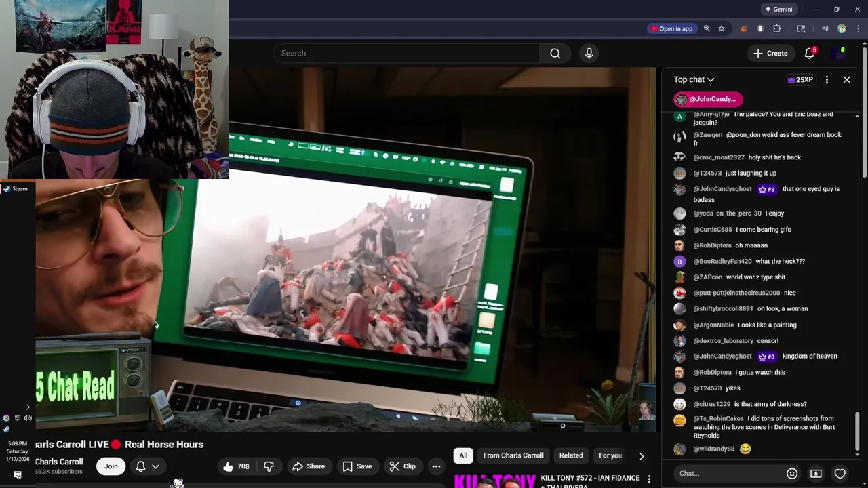Open the taskbar clock showing 5:09 PM

[x=18, y=451]
